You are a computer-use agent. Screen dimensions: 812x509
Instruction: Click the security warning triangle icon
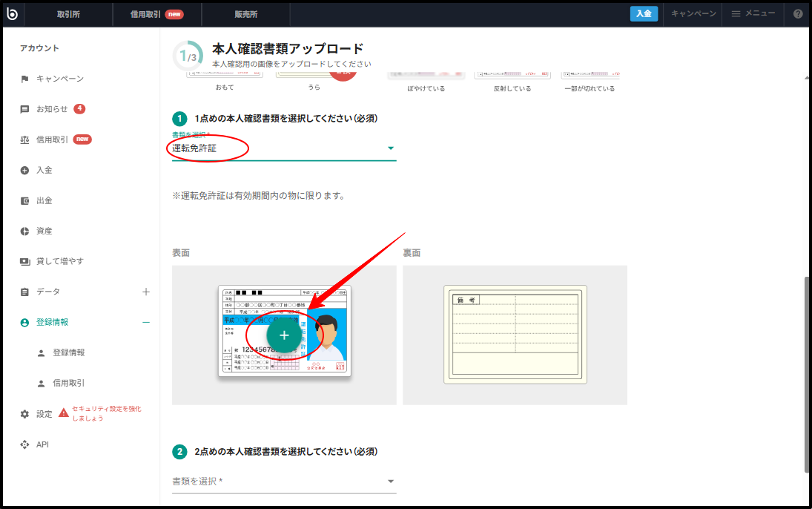64,413
